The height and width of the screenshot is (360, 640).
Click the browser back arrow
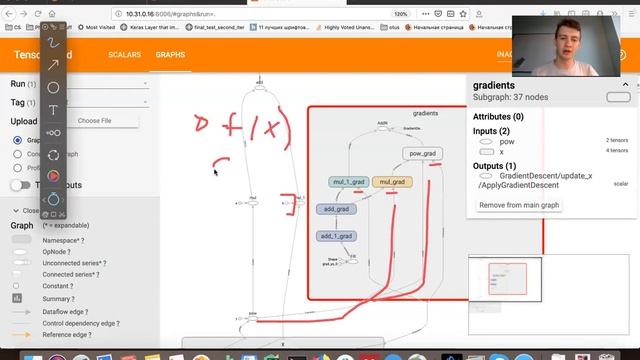pos(9,13)
